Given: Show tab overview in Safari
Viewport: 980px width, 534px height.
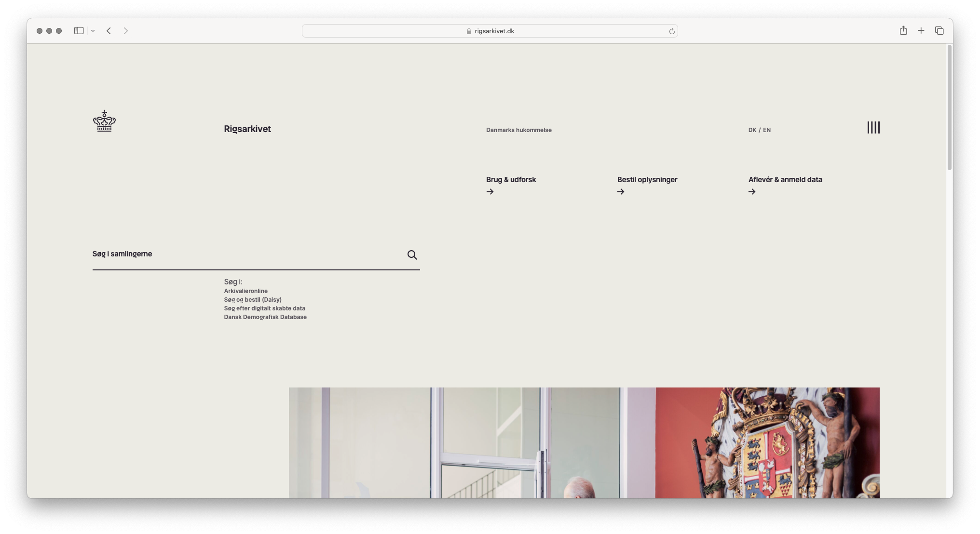Looking at the screenshot, I should (x=939, y=31).
